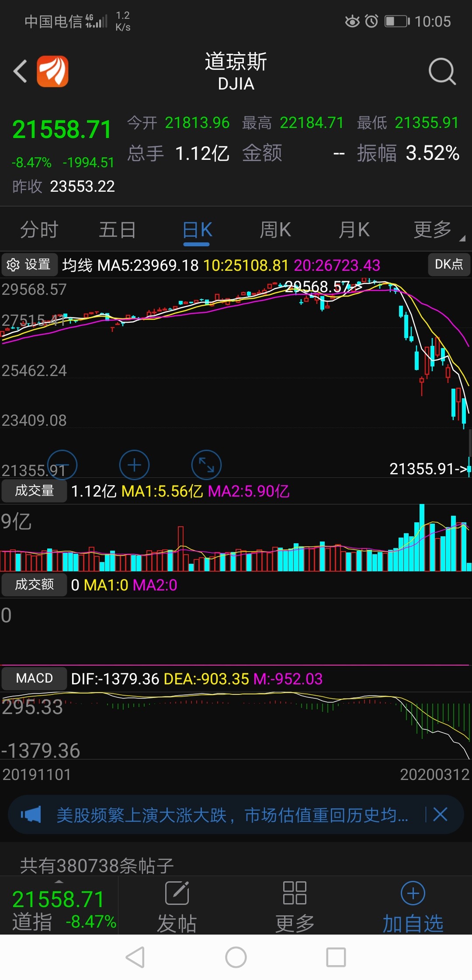Viewport: 472px width, 980px height.
Task: Expand the 道指 bottom quote switcher
Action: (59, 906)
